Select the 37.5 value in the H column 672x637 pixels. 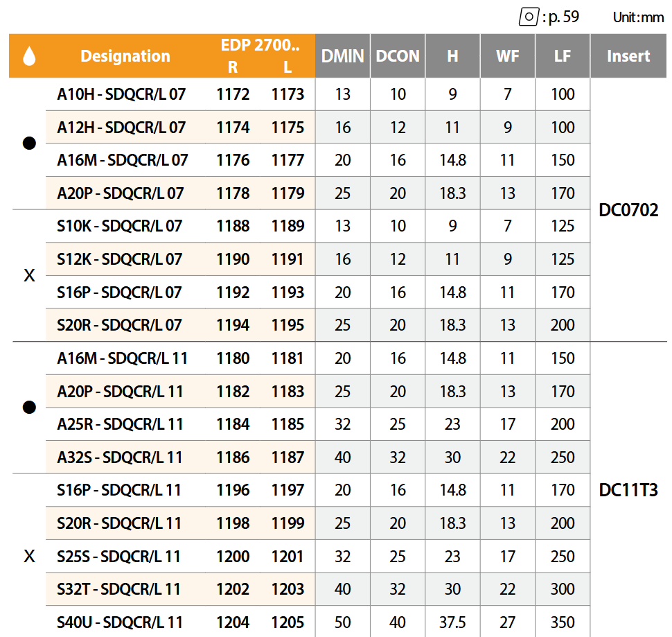click(452, 622)
